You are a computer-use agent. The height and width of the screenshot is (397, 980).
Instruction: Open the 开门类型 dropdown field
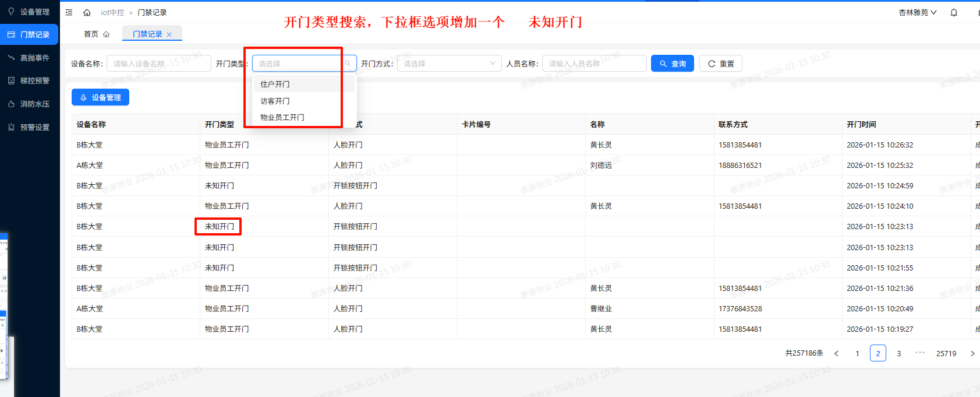pos(304,64)
